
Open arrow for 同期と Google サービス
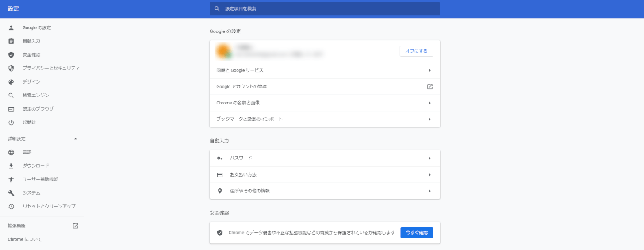(429, 70)
